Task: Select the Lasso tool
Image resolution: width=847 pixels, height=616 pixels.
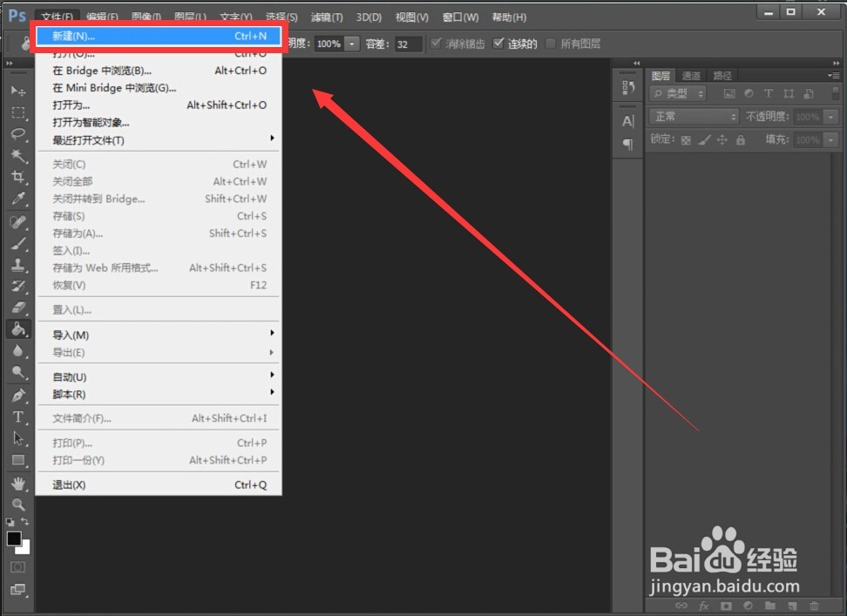Action: (17, 134)
